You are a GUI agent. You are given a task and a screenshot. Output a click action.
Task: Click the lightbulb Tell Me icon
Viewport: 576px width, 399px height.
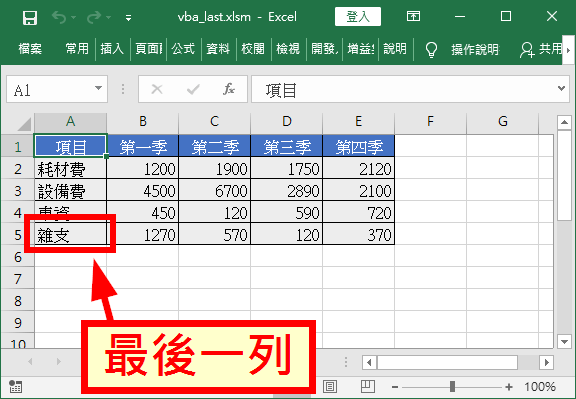pos(431,49)
